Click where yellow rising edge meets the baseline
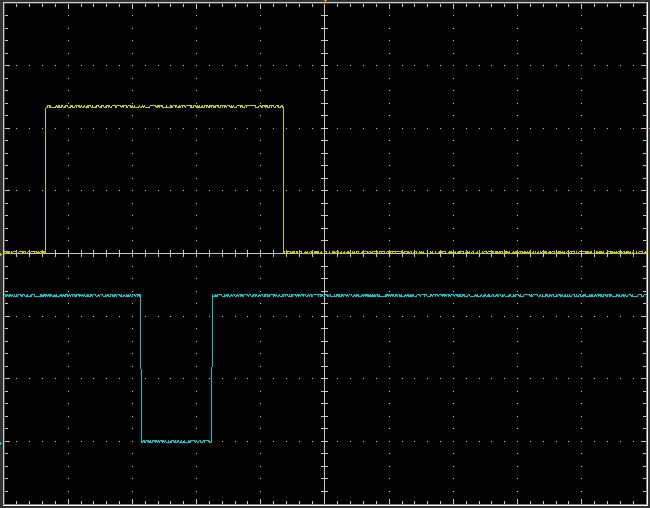Viewport: 650px width, 508px height. pyautogui.click(x=46, y=252)
